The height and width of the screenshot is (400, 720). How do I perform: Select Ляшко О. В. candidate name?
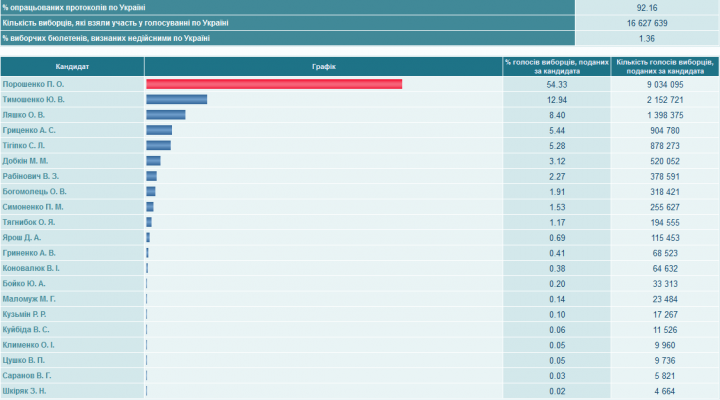click(26, 115)
